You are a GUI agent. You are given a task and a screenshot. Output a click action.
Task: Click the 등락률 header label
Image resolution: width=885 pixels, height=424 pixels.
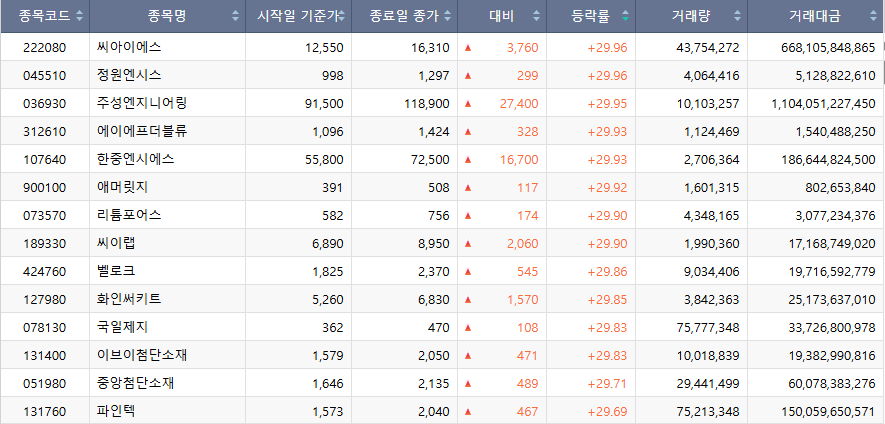(590, 16)
